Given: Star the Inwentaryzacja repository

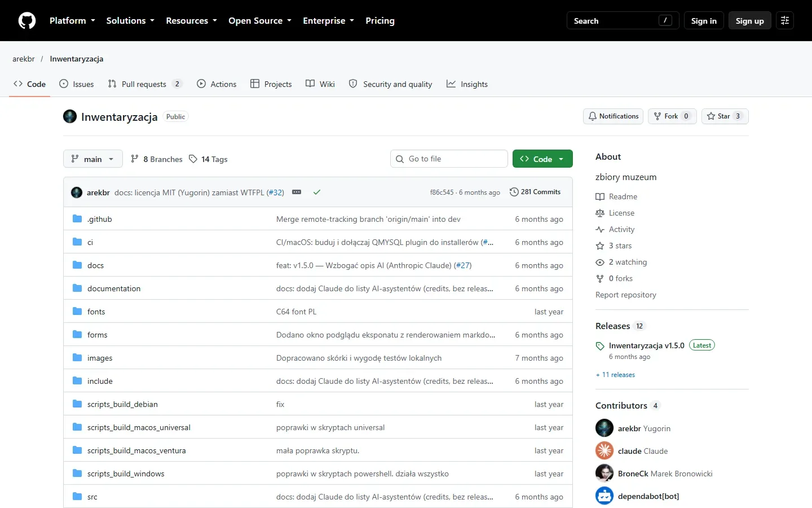Looking at the screenshot, I should [725, 116].
